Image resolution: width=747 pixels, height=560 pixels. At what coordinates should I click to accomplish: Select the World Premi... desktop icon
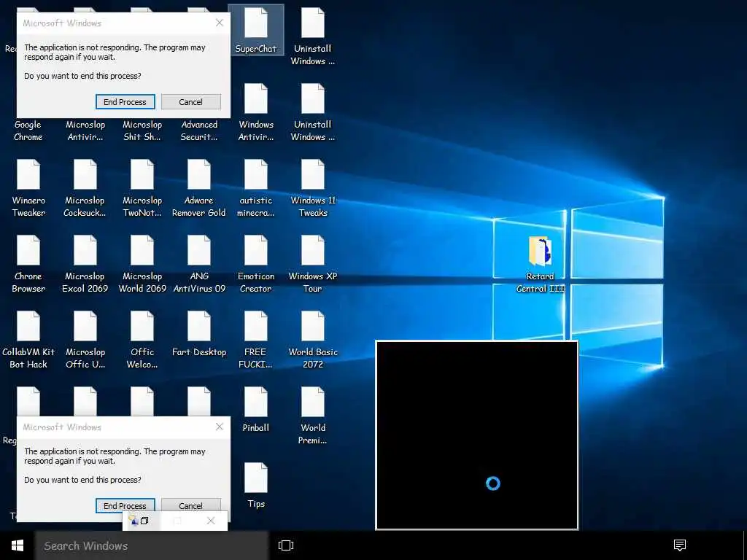pyautogui.click(x=313, y=416)
